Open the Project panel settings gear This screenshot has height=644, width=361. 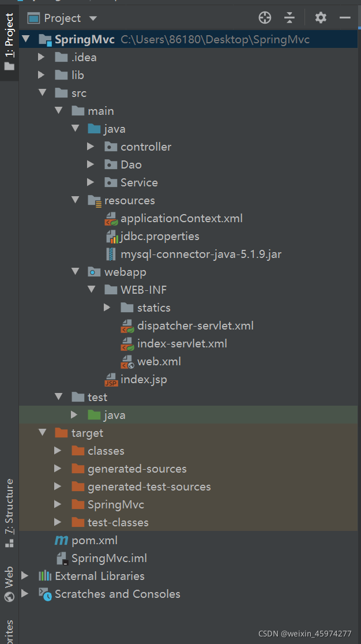point(321,18)
